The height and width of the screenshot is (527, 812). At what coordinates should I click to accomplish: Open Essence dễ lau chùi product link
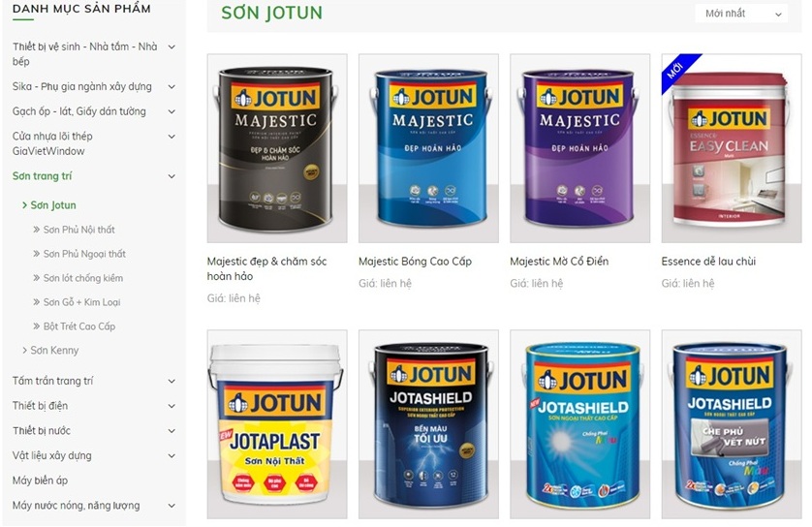(708, 262)
